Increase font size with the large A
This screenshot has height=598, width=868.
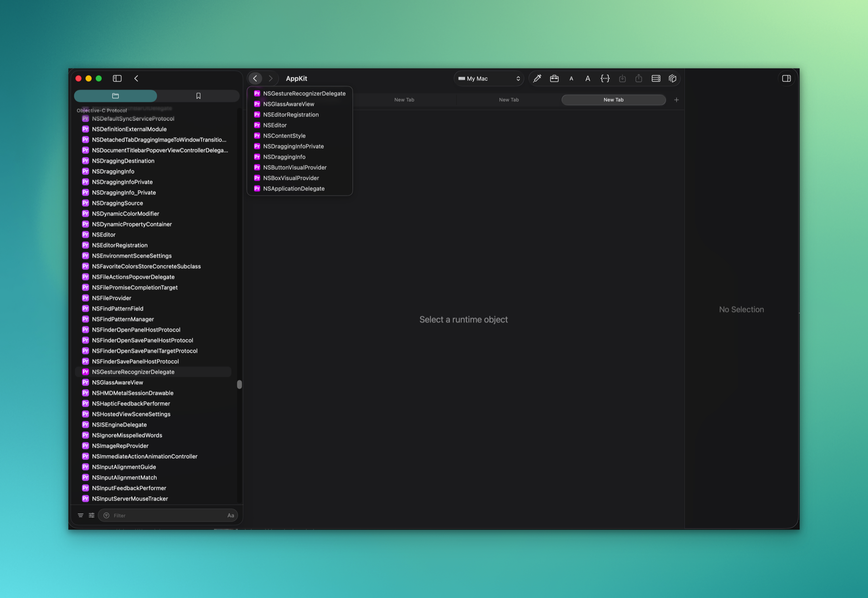tap(588, 79)
